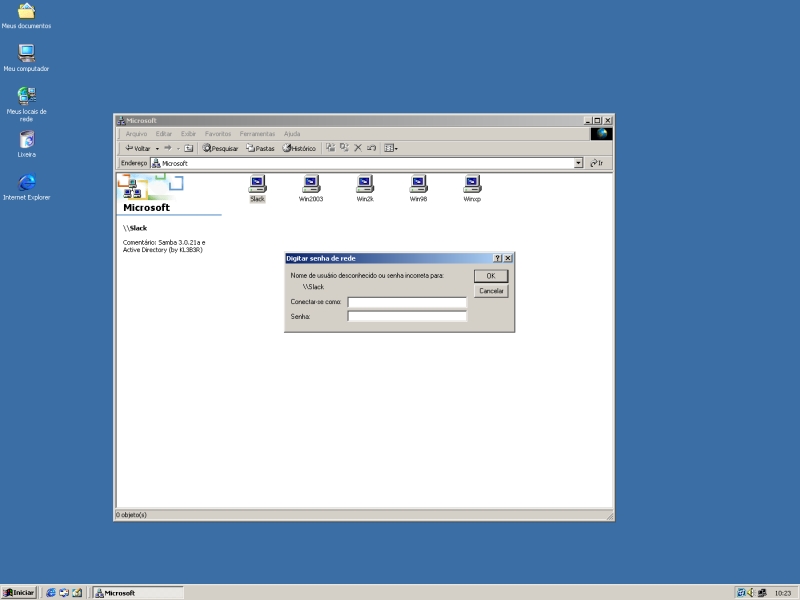
Task: Open the Arquivo menu
Action: click(x=136, y=134)
